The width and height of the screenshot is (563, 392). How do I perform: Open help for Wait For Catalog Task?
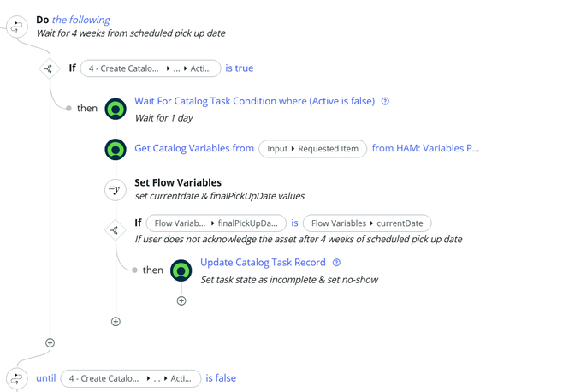[x=385, y=101]
